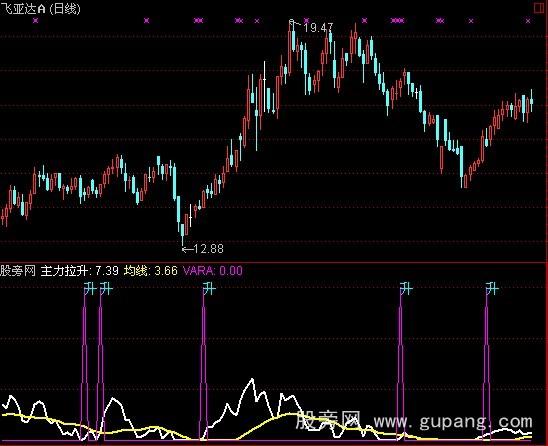Image resolution: width=548 pixels, height=446 pixels.
Task: Click the (日线) period label
Action: [65, 9]
